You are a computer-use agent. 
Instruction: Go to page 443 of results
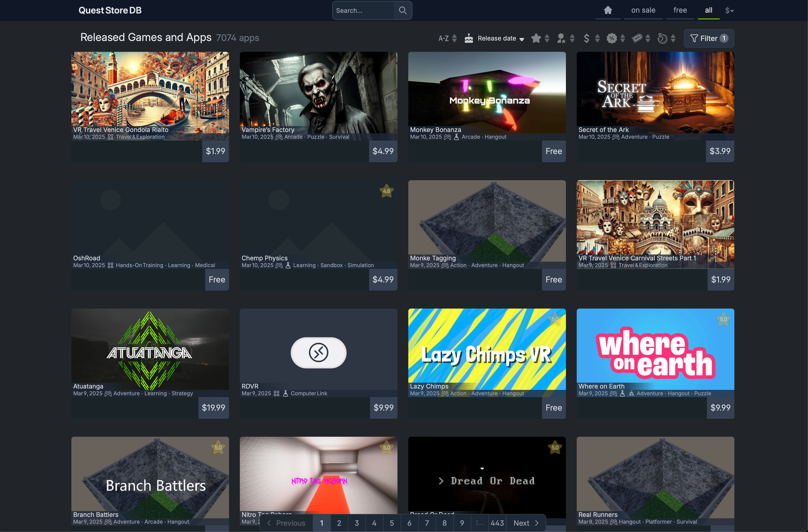coord(497,523)
